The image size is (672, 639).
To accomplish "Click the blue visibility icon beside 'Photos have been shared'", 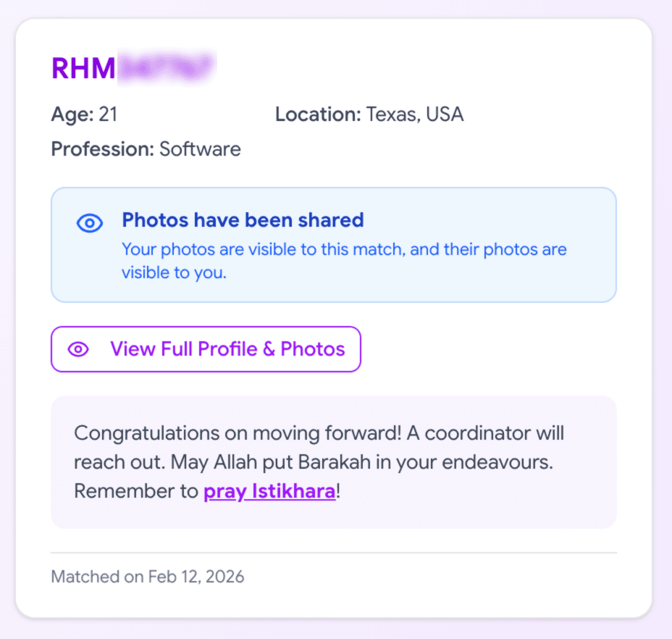I will point(89,223).
